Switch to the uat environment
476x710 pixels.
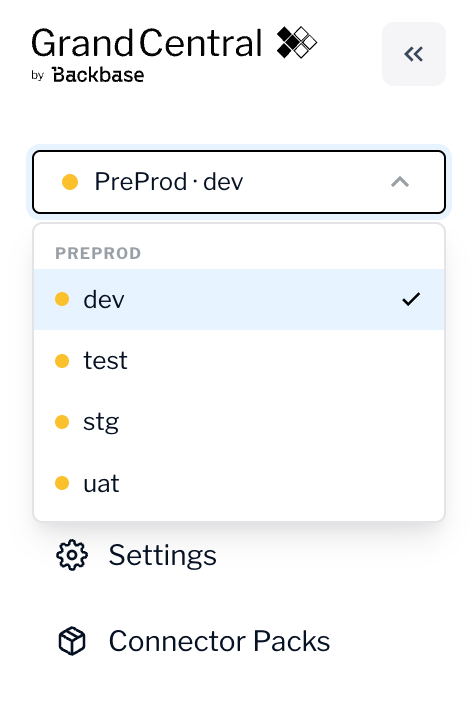[239, 483]
